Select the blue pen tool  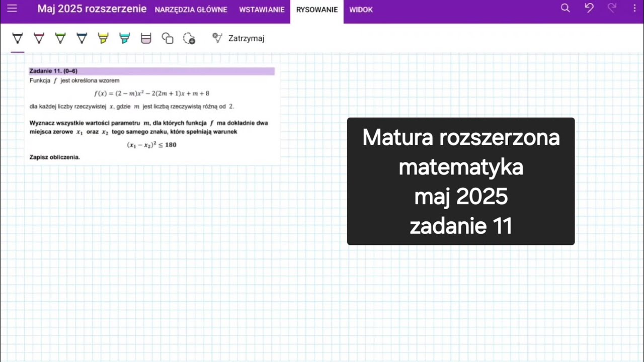click(82, 38)
